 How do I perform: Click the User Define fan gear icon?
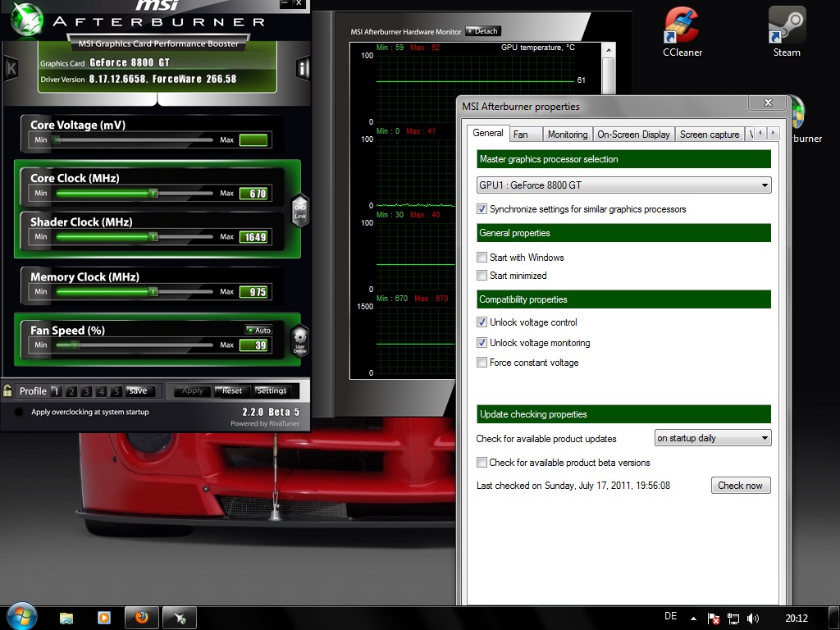(300, 340)
